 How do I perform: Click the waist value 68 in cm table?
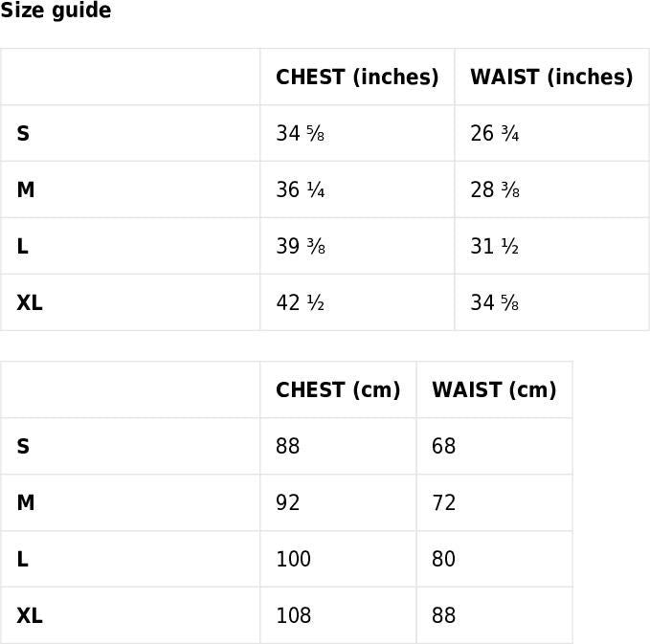pos(443,446)
